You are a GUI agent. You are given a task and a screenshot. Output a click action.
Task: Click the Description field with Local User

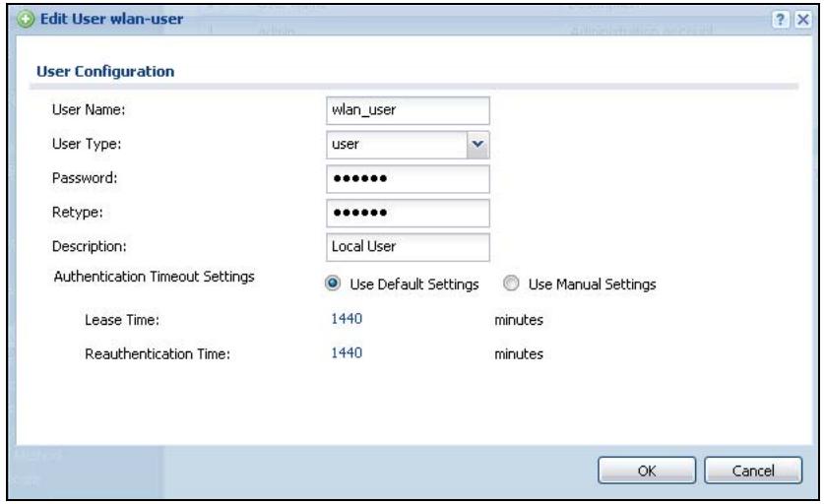click(x=408, y=247)
